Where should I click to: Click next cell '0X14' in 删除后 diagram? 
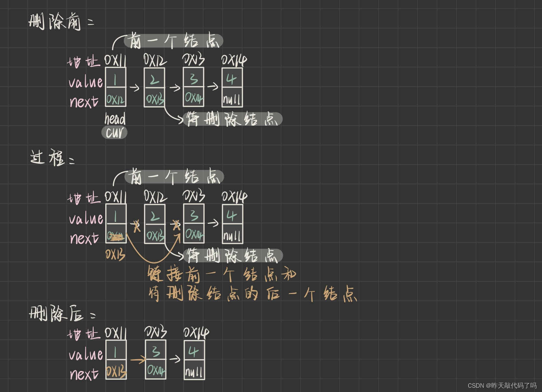pos(156,370)
